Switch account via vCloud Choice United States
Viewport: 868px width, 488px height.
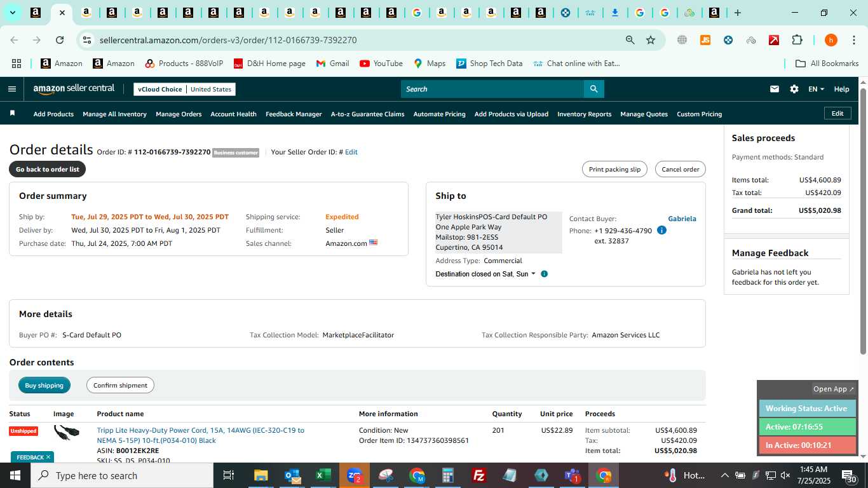[184, 89]
